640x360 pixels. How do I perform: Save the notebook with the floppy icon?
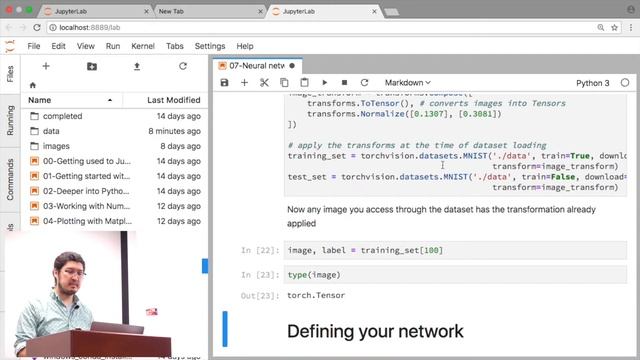[224, 83]
